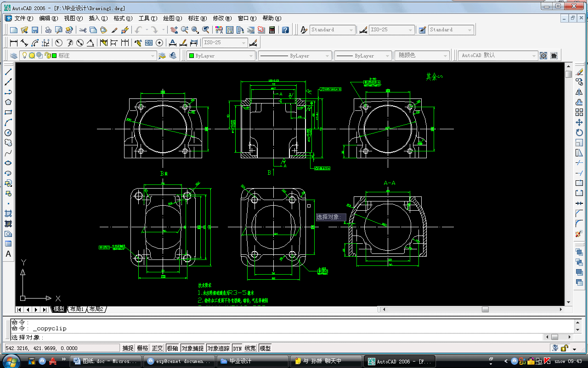Switch to 图纸.doc Microsoft Word taskbar button
Image resolution: width=588 pixels, height=368 pixels.
pos(106,361)
